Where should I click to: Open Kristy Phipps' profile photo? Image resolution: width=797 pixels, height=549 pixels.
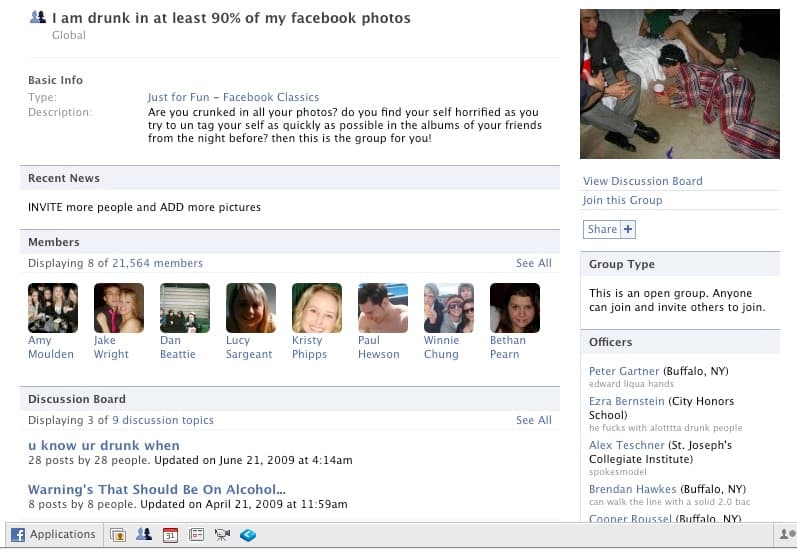click(x=317, y=308)
